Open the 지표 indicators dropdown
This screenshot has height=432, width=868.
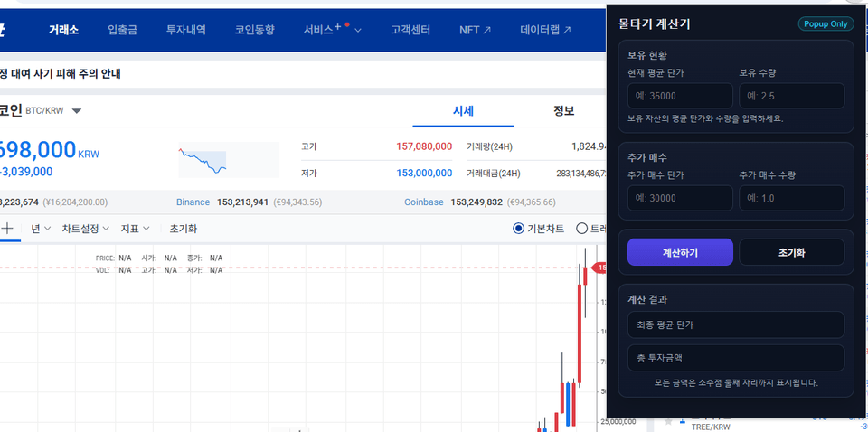pos(135,229)
